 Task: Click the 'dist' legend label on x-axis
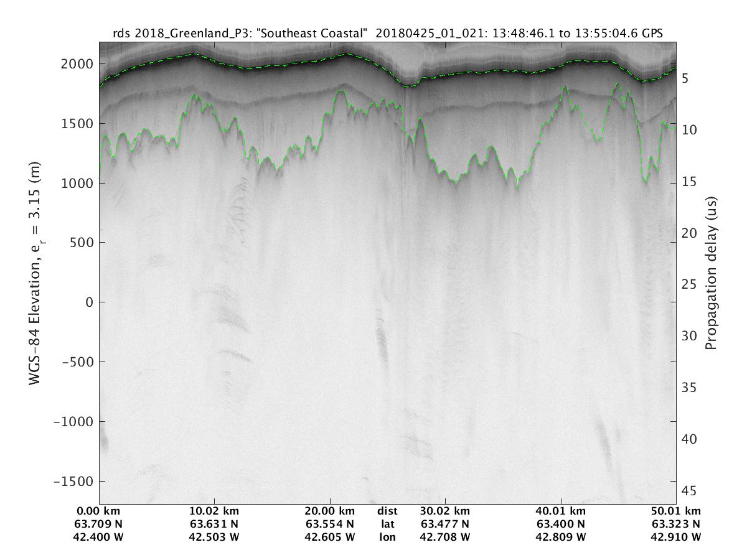pyautogui.click(x=387, y=511)
